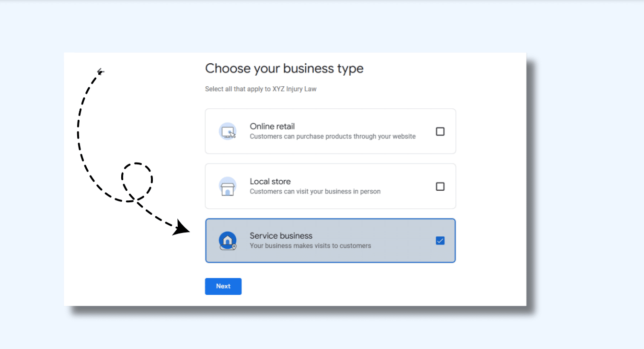
Task: Click the Choose your business type heading
Action: click(284, 69)
